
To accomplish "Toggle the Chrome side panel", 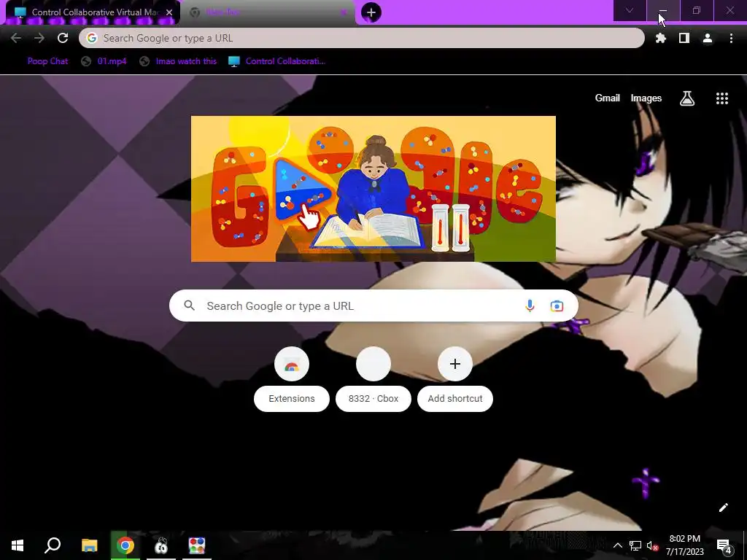I will point(684,38).
